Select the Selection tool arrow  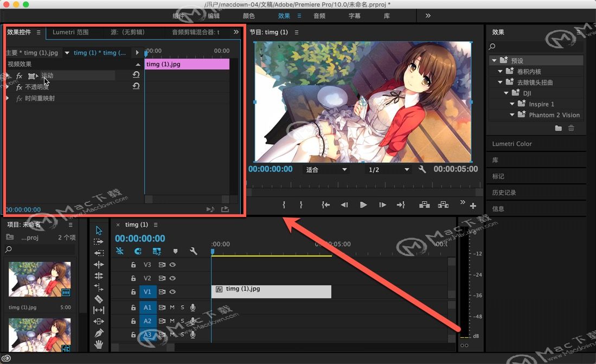pos(99,231)
